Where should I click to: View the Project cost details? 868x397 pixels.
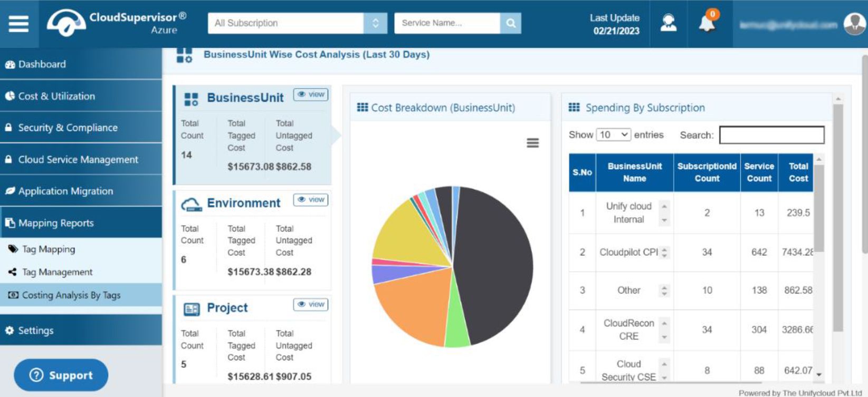pos(311,304)
